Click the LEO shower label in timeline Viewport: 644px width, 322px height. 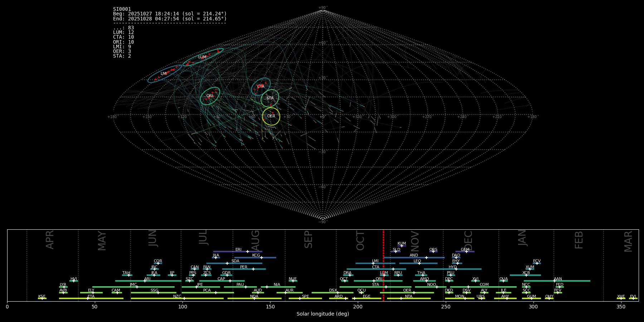[x=417, y=261]
